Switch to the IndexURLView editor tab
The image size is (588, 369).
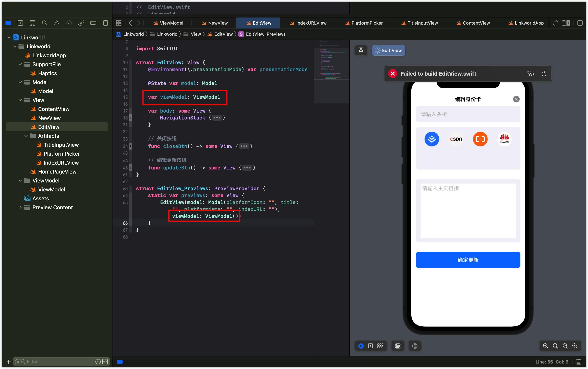pos(308,23)
